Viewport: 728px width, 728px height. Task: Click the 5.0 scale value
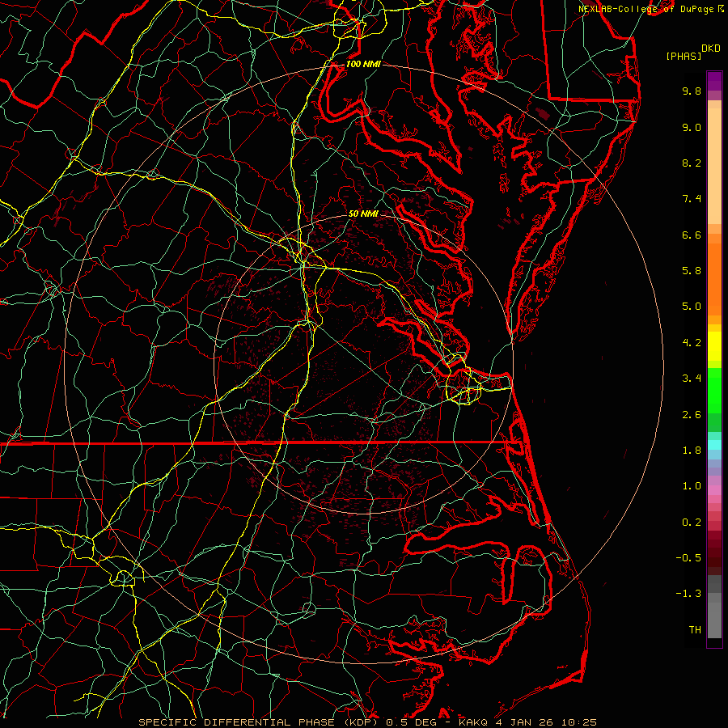[692, 307]
